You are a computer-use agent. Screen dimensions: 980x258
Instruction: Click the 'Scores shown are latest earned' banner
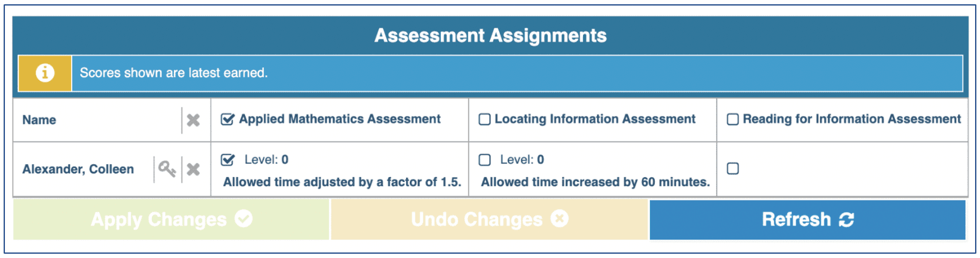coord(173,73)
